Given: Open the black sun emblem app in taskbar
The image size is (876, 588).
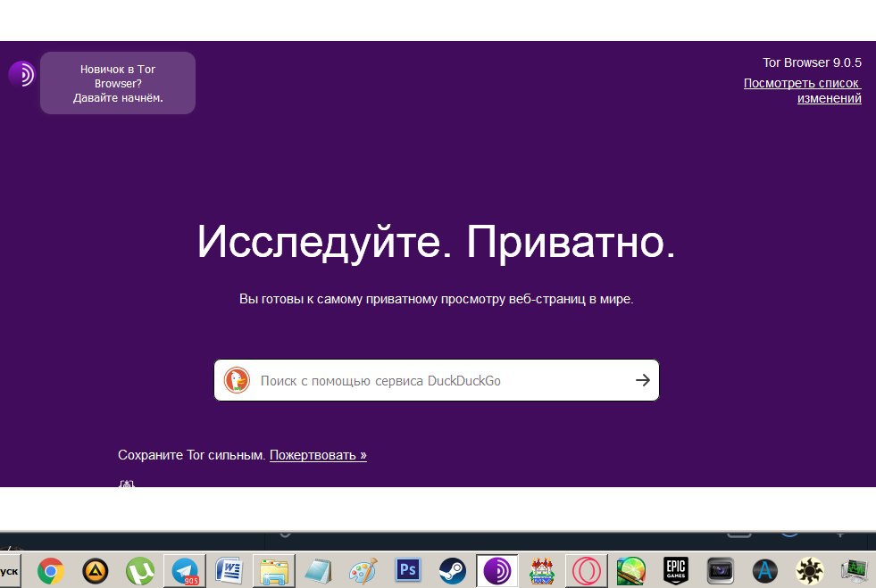Looking at the screenshot, I should coord(810,571).
